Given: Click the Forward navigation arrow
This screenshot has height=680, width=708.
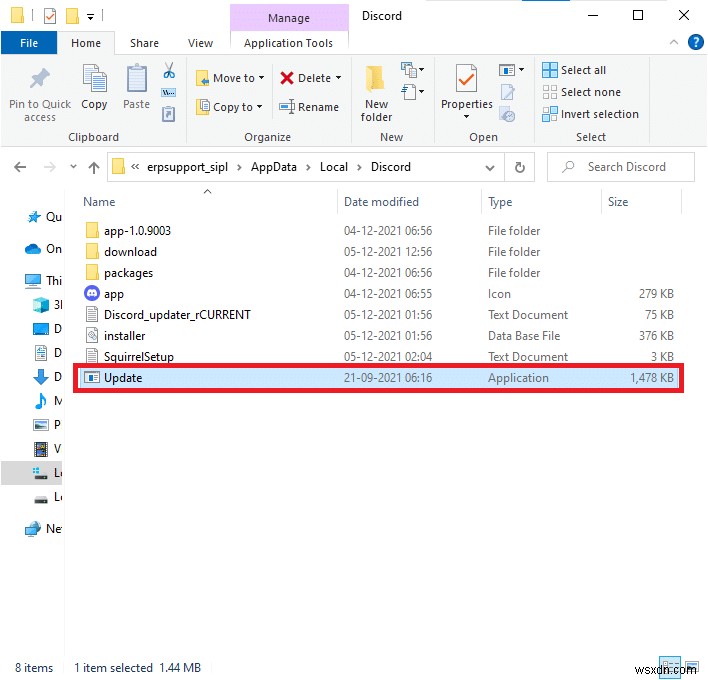Looking at the screenshot, I should [x=49, y=168].
